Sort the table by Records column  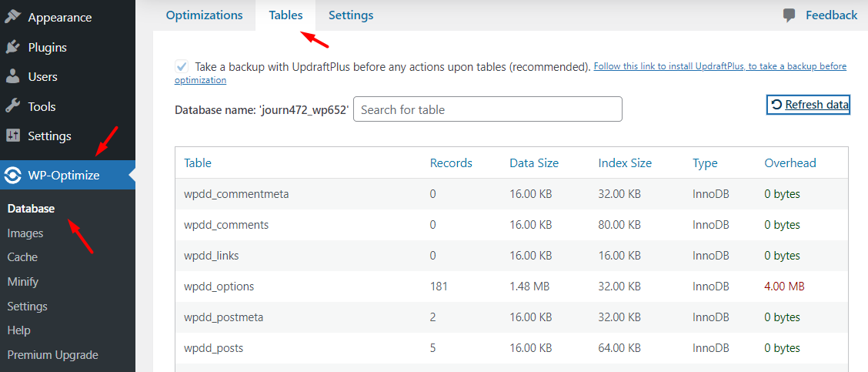pos(451,163)
